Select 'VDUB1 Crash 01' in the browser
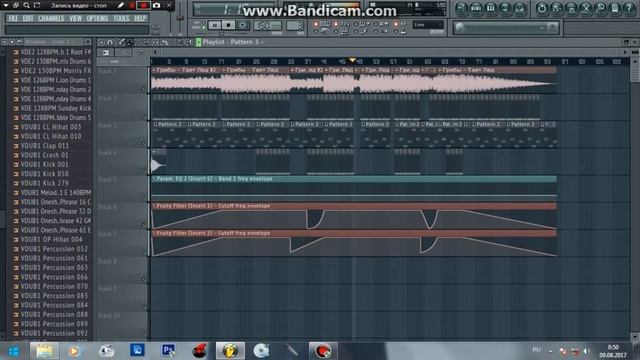This screenshot has width=640, height=360. click(x=44, y=155)
